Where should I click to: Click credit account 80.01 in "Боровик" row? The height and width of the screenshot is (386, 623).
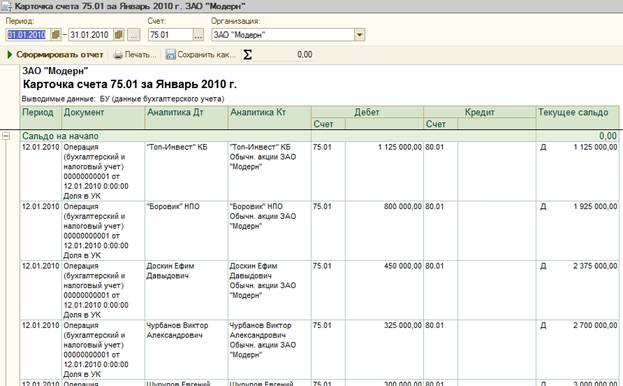[x=434, y=207]
